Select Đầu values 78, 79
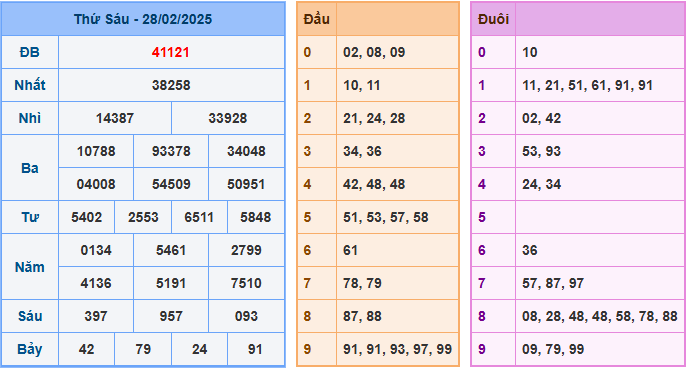Viewport: 688px width, 369px height. pos(362,283)
